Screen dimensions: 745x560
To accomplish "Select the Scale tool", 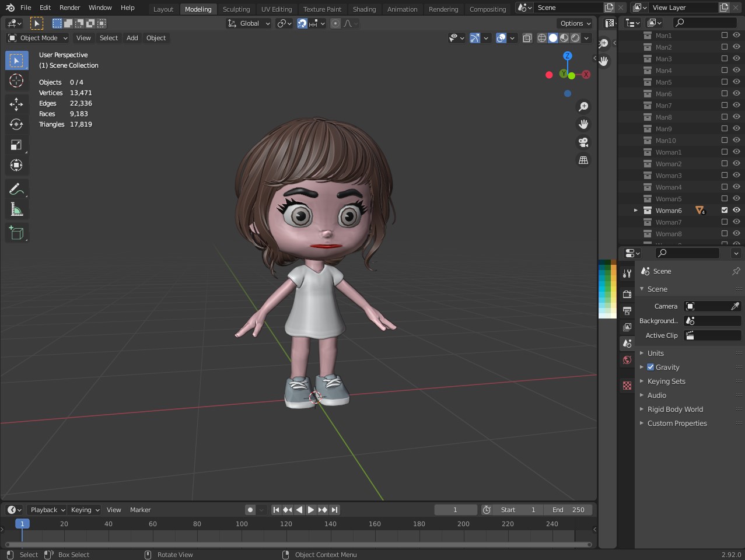I will pyautogui.click(x=16, y=145).
